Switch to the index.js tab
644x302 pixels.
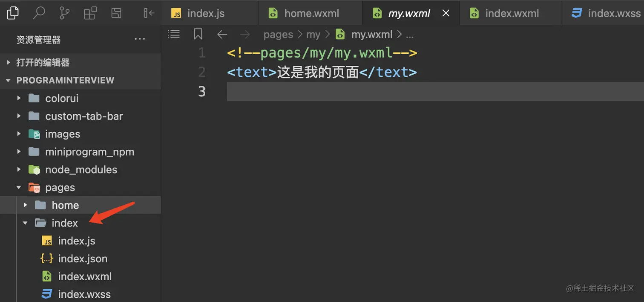(210, 13)
